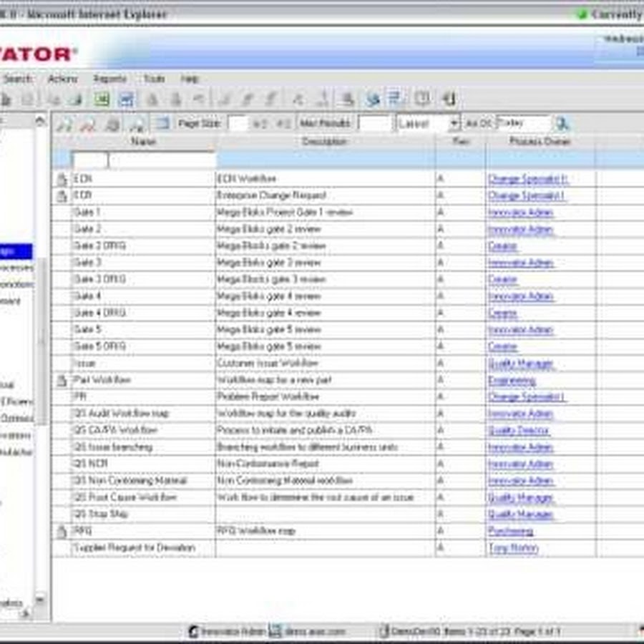The image size is (644, 644).
Task: Click the Purchasing link in RFQ row
Action: click(x=510, y=532)
